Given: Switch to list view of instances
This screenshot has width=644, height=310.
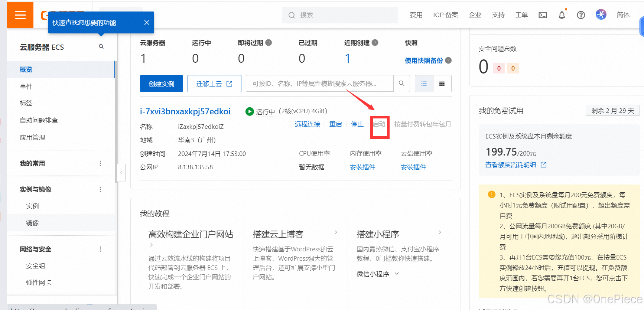Looking at the screenshot, I should click(424, 84).
